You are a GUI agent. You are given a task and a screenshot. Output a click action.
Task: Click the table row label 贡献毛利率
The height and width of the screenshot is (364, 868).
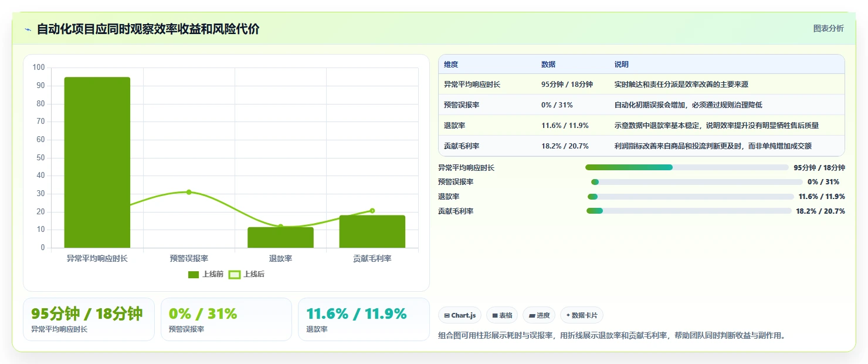[x=462, y=146]
